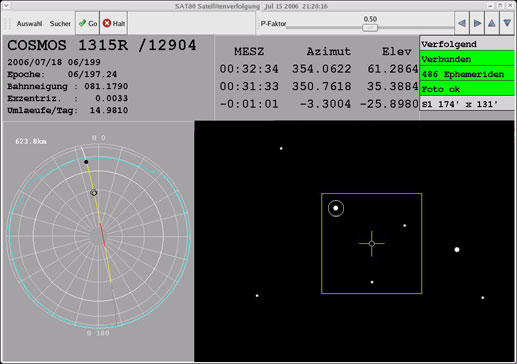Click the Bahnneigung value 081.1790
The height and width of the screenshot is (364, 517).
106,86
